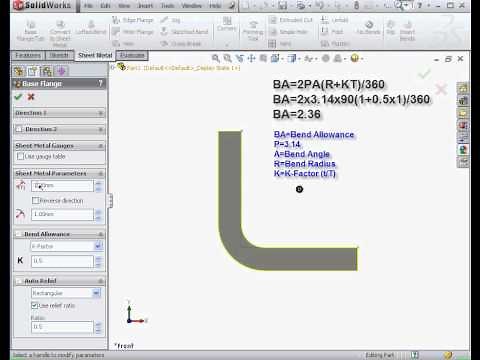The image size is (480, 360).
Task: Open the Window menu
Action: coord(192,6)
